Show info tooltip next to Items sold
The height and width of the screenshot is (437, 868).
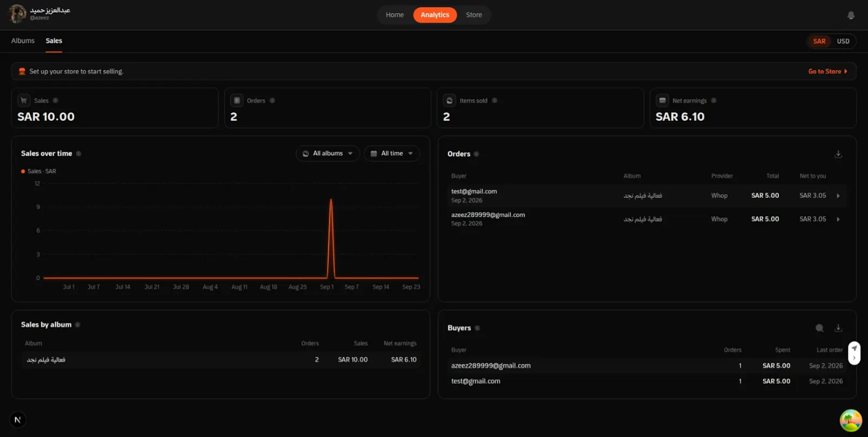(494, 100)
